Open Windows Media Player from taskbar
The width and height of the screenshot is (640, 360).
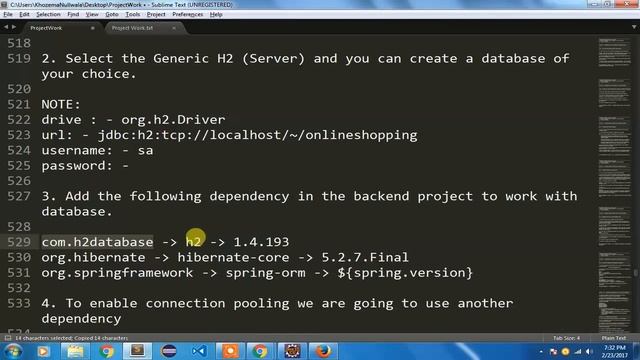(x=43, y=351)
